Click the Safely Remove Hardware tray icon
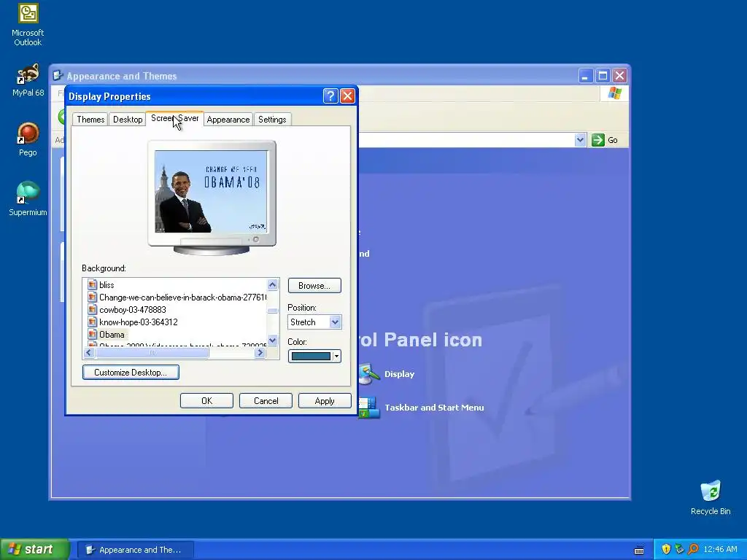Viewport: 747px width, 560px height. [679, 549]
